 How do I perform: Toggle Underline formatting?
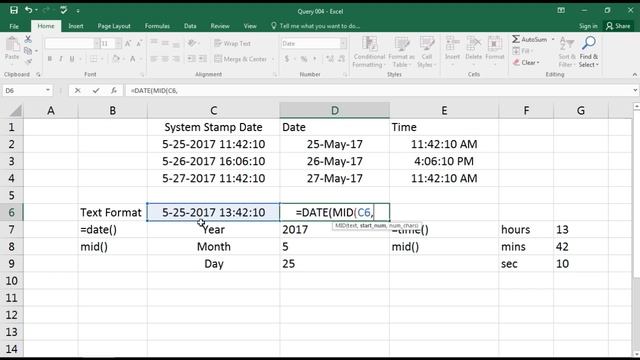[72, 59]
